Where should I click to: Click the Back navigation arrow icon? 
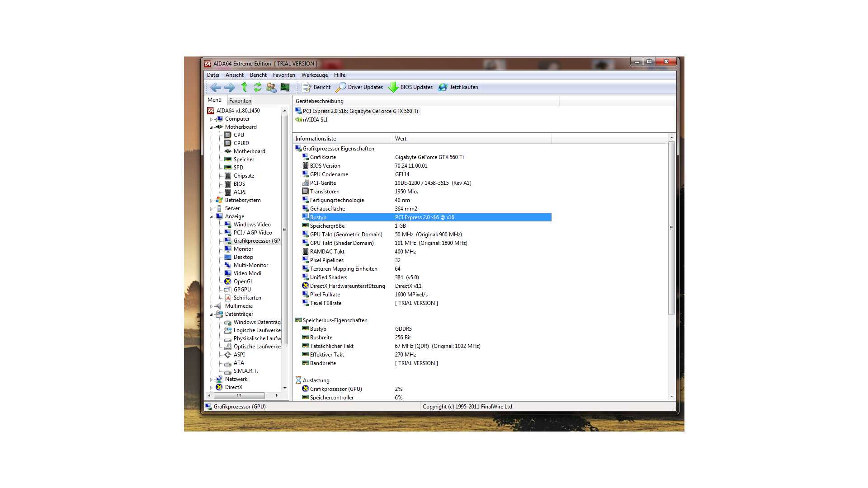pyautogui.click(x=216, y=87)
